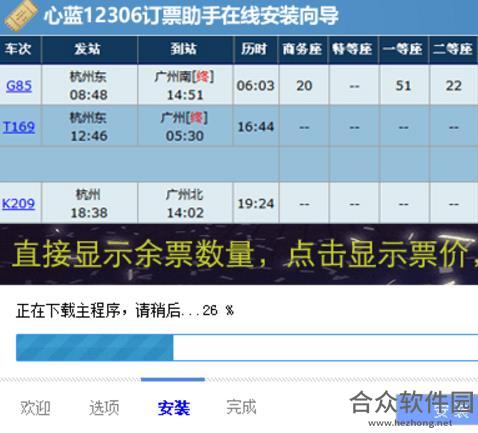Click G85 duration 06:03

pos(255,86)
